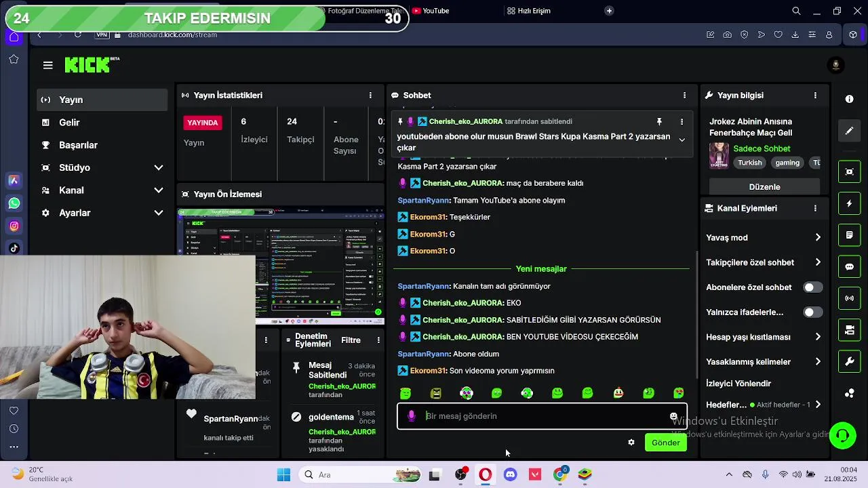Toggle Yalnızca ifadelerle switch

(x=812, y=312)
